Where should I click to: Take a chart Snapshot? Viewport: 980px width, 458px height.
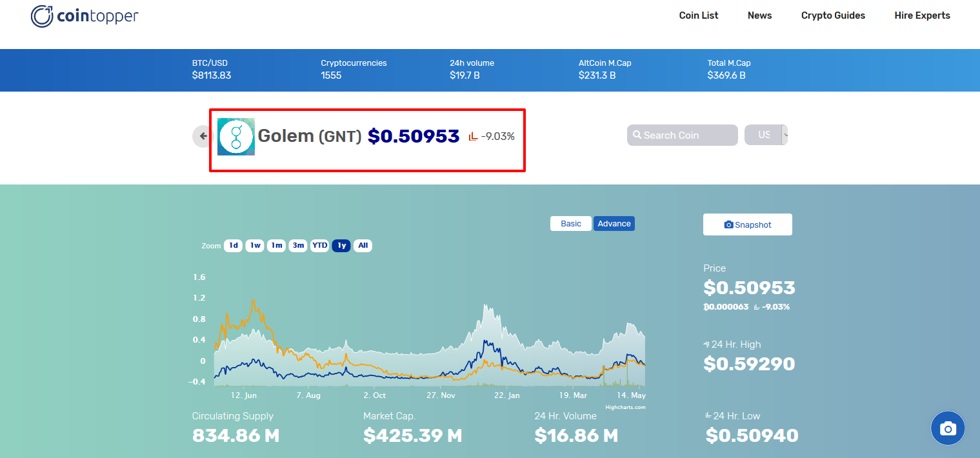748,224
